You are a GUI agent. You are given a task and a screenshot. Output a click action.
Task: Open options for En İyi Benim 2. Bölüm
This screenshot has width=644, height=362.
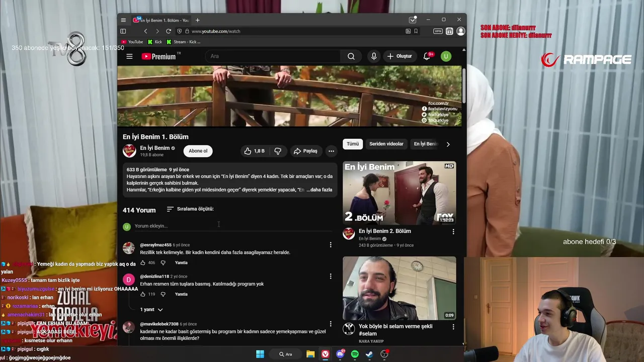click(453, 232)
